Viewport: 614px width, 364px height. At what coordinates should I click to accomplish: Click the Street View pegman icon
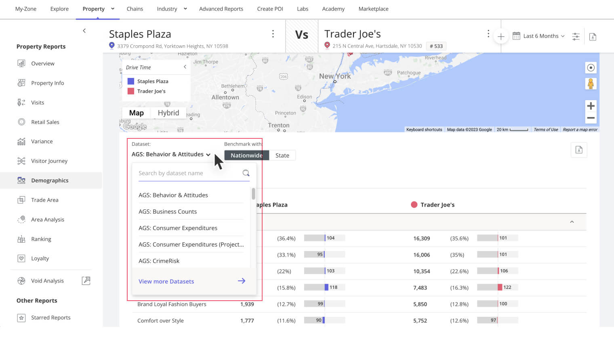pos(591,84)
